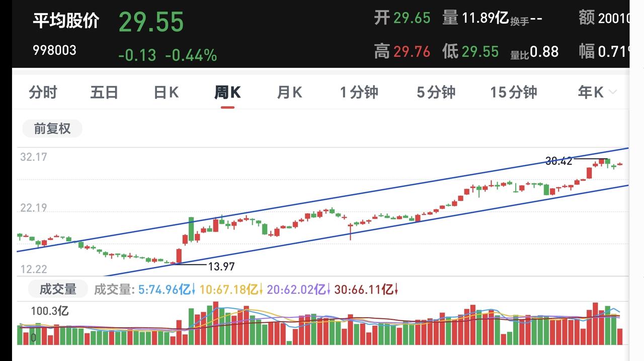
Task: Select the 周K tab
Action: click(x=227, y=93)
